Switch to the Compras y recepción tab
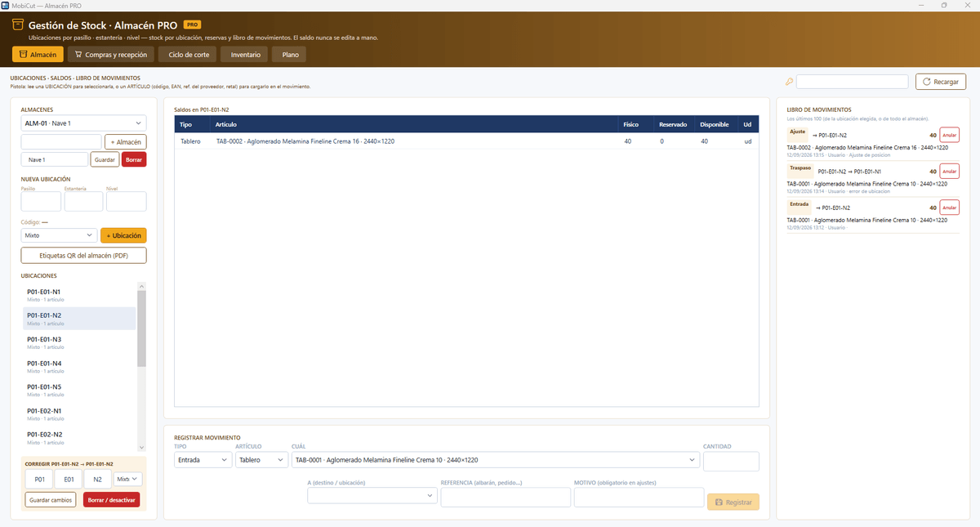 (110, 55)
